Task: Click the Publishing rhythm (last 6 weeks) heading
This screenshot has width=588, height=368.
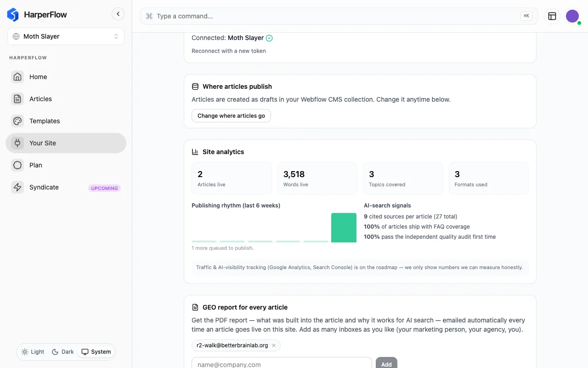Action: click(x=236, y=206)
